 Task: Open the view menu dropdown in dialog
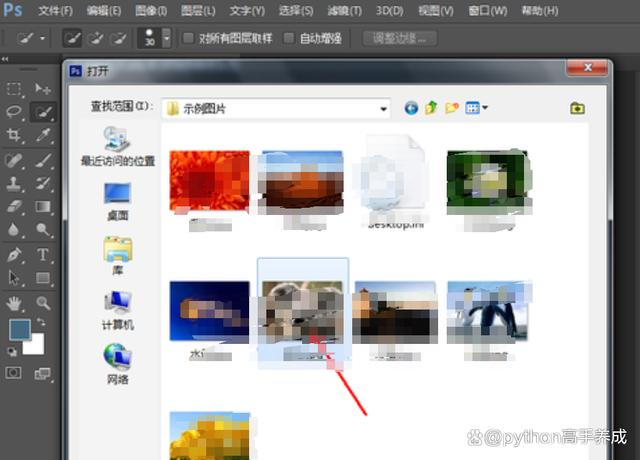click(x=477, y=108)
